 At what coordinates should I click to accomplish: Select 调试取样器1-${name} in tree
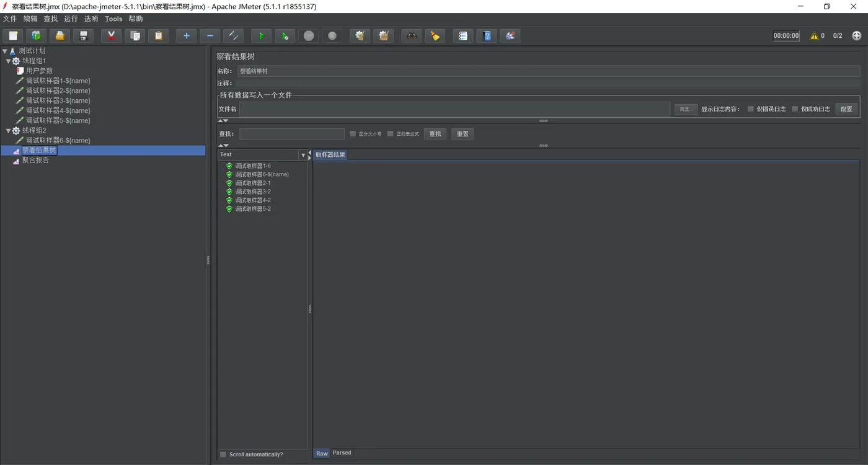tap(58, 81)
